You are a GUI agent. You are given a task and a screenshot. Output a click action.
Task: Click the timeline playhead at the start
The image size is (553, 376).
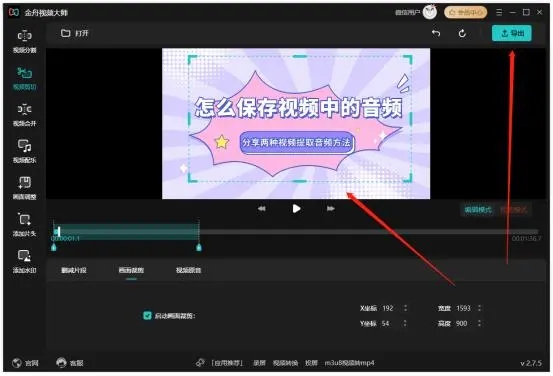[x=59, y=231]
